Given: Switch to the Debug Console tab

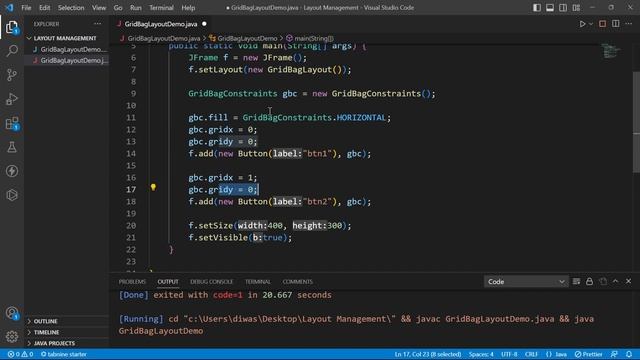Looking at the screenshot, I should tap(211, 282).
